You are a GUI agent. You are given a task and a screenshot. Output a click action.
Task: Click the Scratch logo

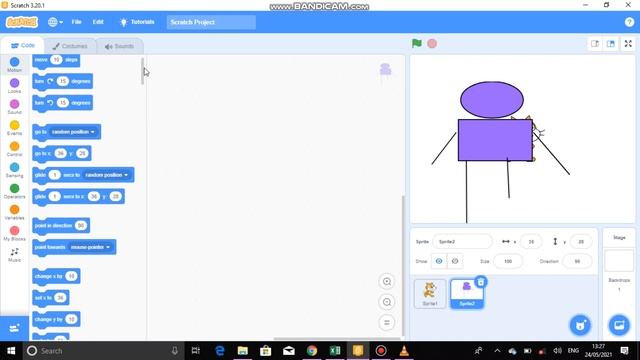coord(22,22)
